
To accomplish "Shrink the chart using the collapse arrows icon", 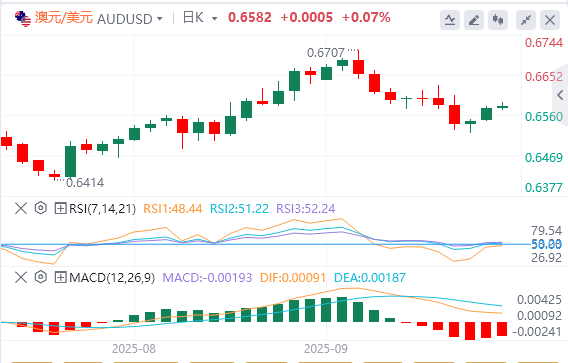I will coord(526,20).
